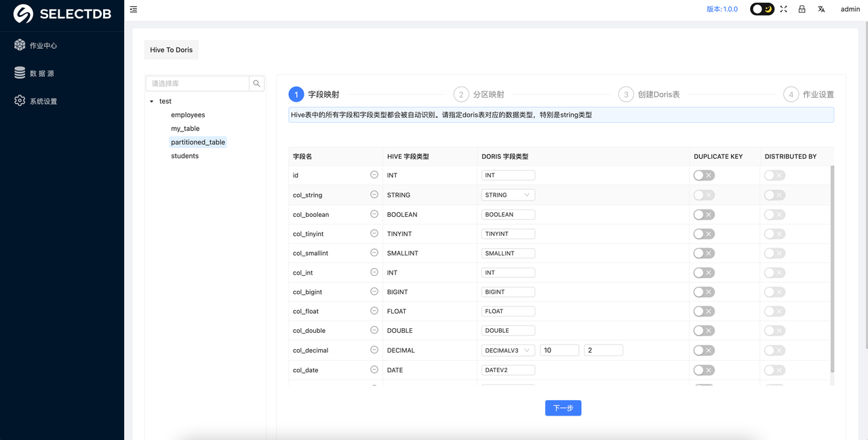Click decimal scale field showing 2
The height and width of the screenshot is (440, 868).
pos(604,351)
